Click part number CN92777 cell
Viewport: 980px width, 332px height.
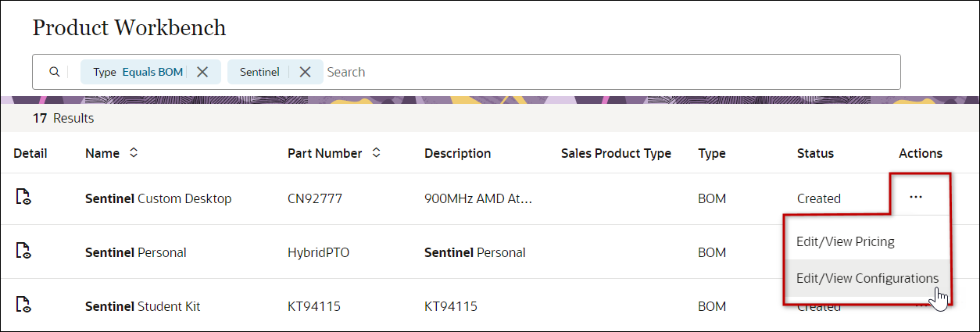tap(316, 198)
